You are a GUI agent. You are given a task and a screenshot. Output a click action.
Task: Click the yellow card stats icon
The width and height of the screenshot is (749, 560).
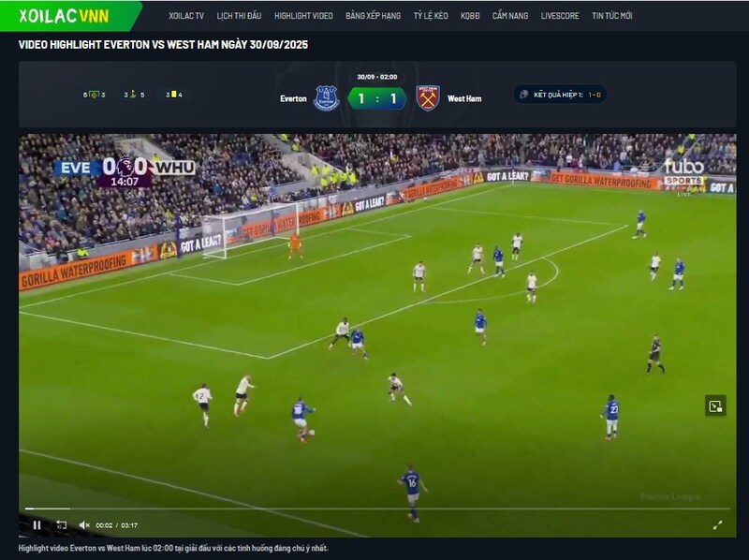click(x=173, y=95)
